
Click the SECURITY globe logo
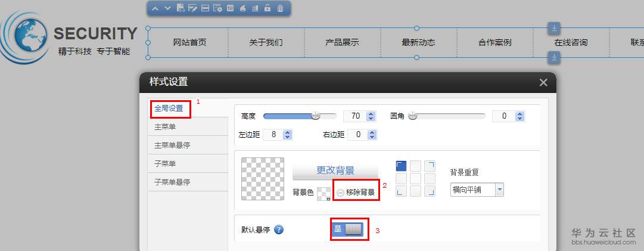point(26,37)
